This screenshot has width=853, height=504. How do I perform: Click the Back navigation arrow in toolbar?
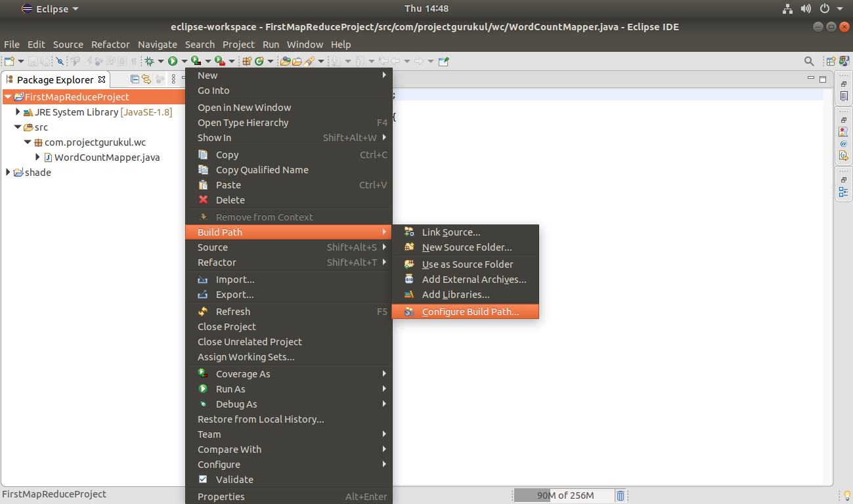tap(395, 61)
